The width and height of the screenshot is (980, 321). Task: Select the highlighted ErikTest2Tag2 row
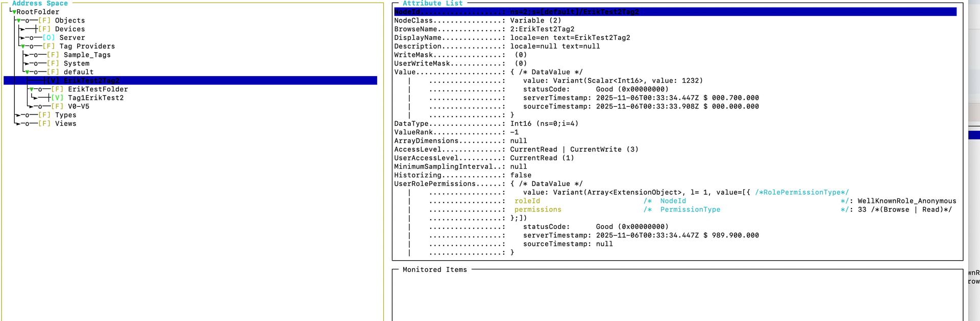click(x=190, y=81)
